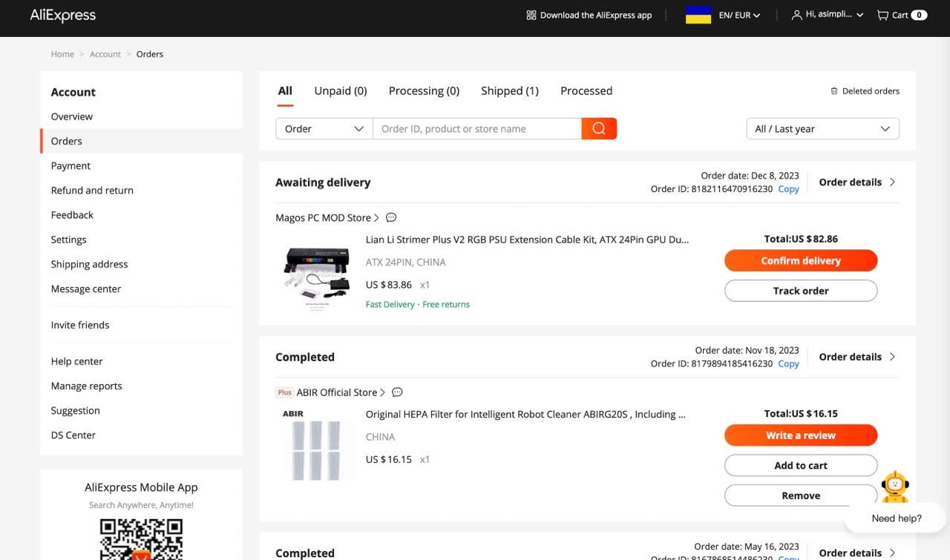Copy order ID 8179894185416230

pyautogui.click(x=788, y=363)
